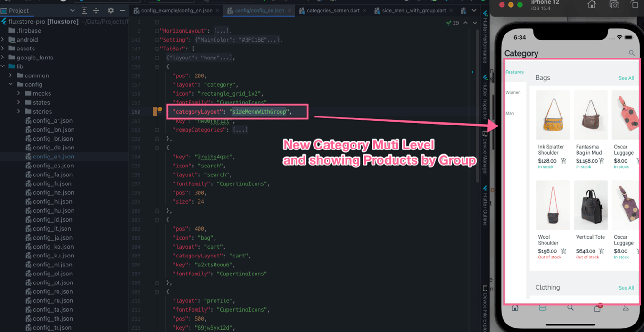Open the Flutter Outline tool window
Image resolution: width=644 pixels, height=332 pixels.
tap(485, 205)
